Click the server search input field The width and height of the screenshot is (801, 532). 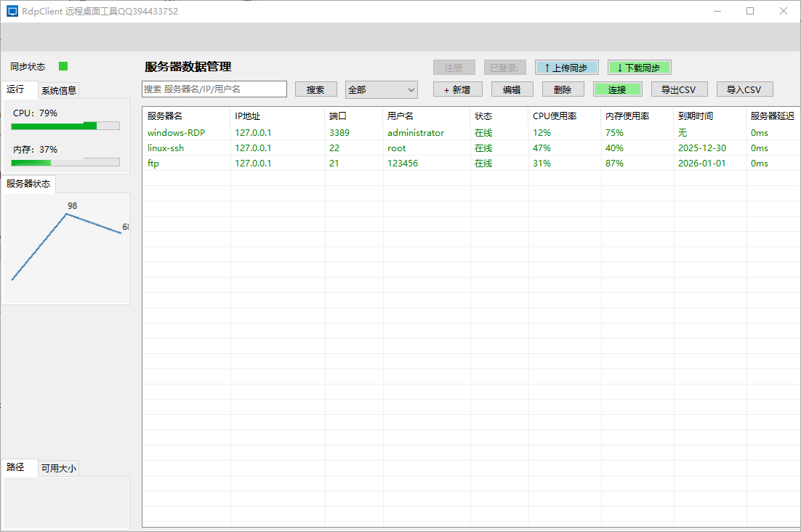tap(214, 89)
